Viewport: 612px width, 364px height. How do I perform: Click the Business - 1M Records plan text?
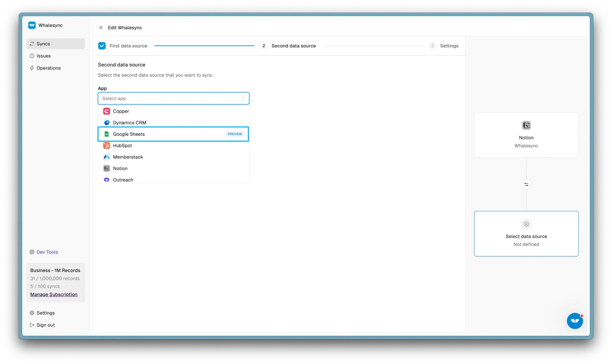click(55, 270)
